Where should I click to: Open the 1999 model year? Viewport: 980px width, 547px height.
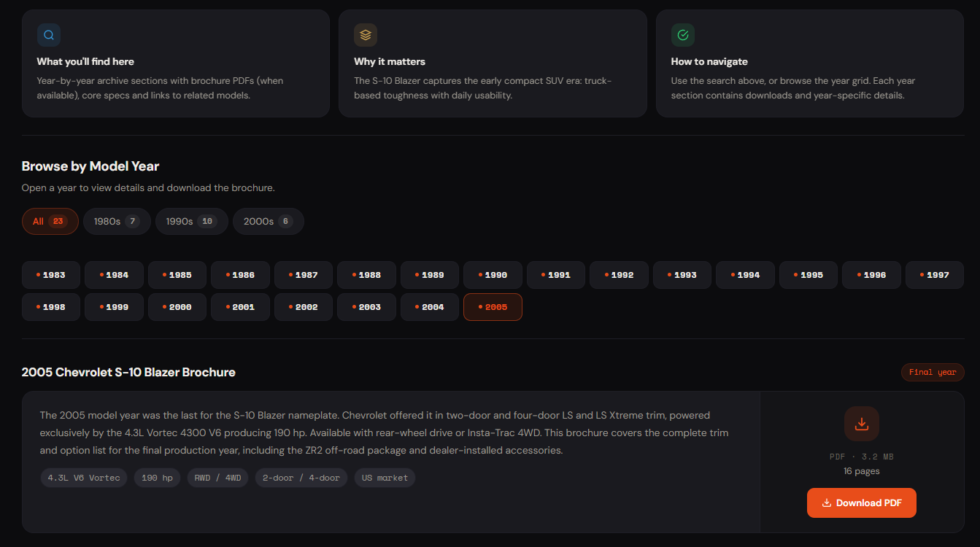tap(114, 307)
